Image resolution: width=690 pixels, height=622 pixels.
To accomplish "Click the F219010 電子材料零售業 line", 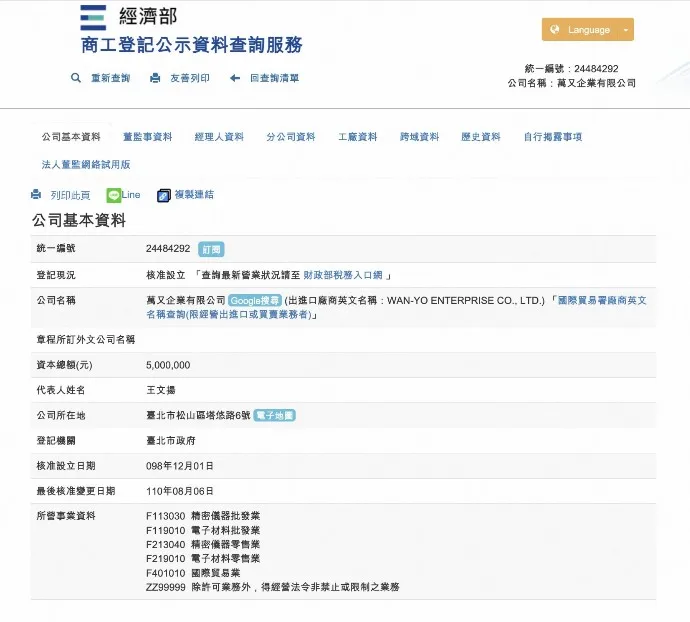I will 203,559.
